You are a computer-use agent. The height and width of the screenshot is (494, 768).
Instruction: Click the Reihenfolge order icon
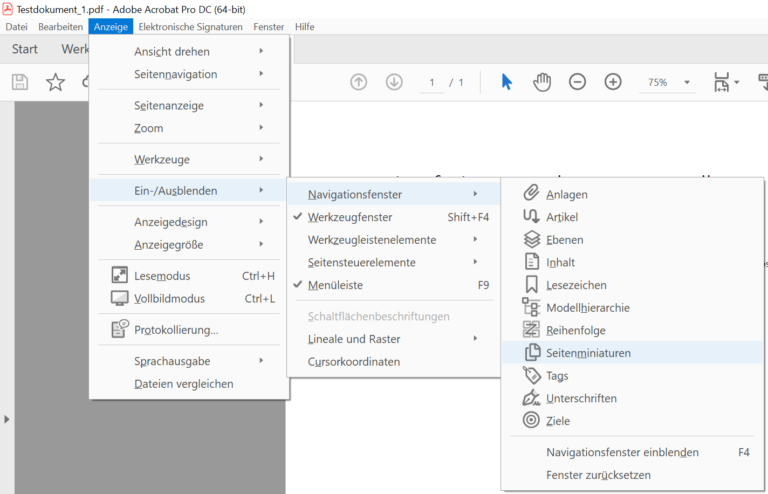tap(531, 329)
